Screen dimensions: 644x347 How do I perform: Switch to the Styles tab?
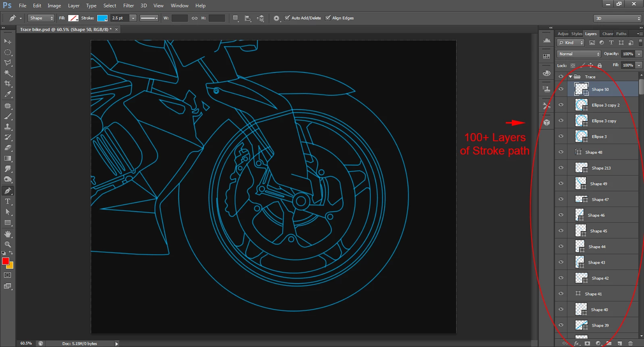(576, 34)
